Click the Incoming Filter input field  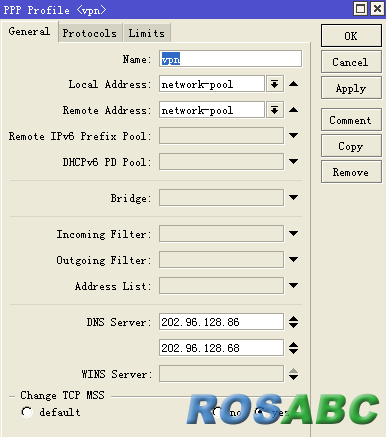click(221, 234)
